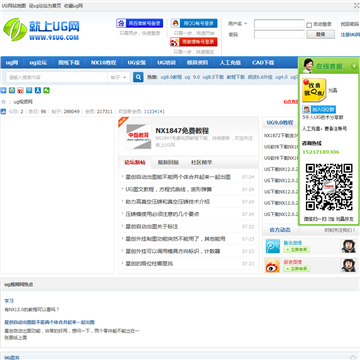Image resolution: width=360 pixels, height=360 pixels.
Task: Click the 密码 password input field
Action: 279,34
